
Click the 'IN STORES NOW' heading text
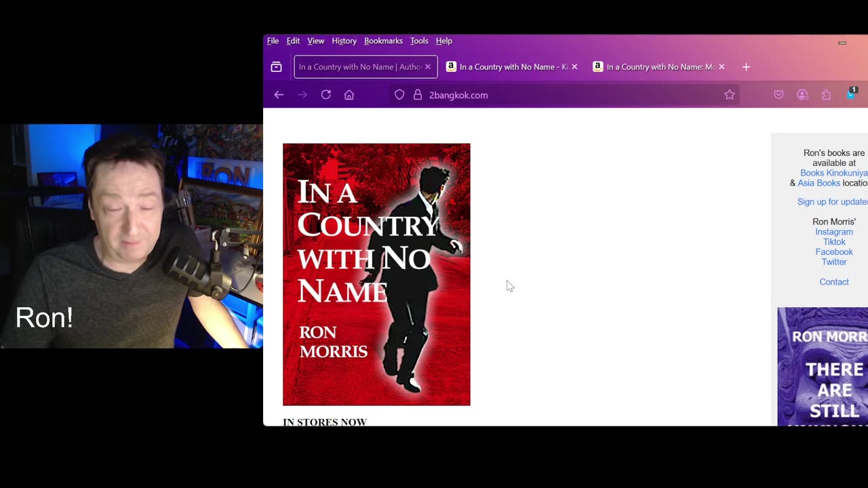[x=325, y=422]
